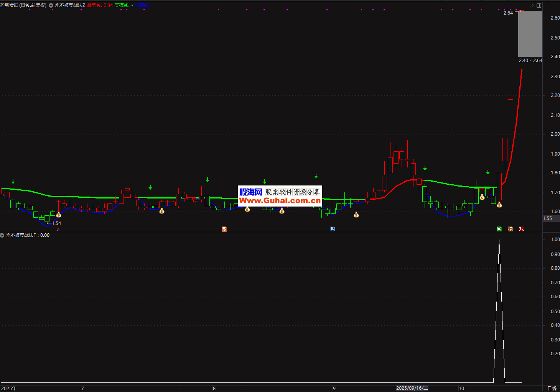
Task: Click the red 涨 event marker
Action: point(521,229)
